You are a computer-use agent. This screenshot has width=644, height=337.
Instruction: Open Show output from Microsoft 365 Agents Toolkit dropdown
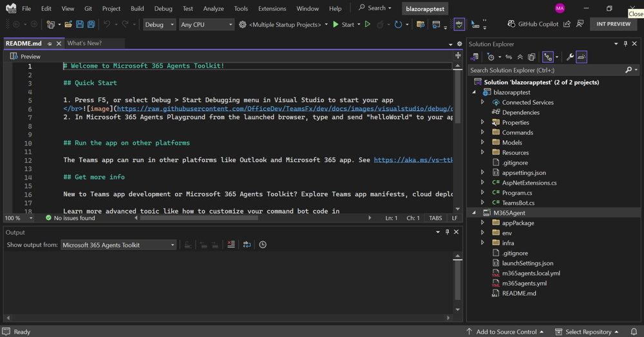click(118, 245)
